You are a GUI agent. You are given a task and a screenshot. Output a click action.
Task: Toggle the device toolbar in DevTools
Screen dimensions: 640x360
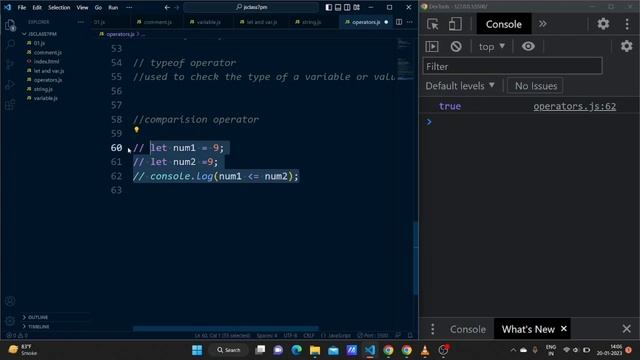coord(455,24)
